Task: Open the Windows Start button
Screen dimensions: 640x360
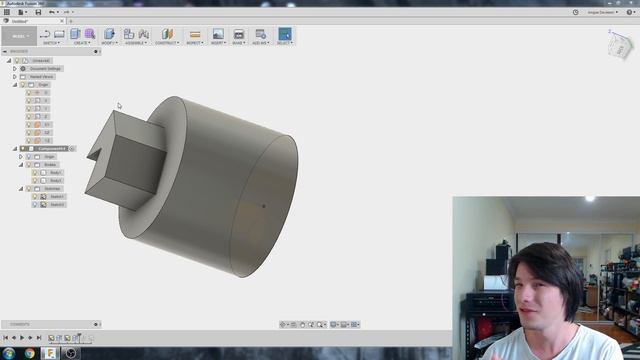Action: (9, 353)
